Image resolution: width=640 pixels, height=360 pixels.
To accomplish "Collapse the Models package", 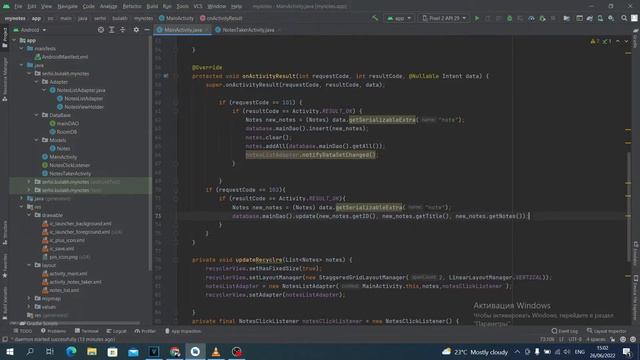I will click(37, 140).
